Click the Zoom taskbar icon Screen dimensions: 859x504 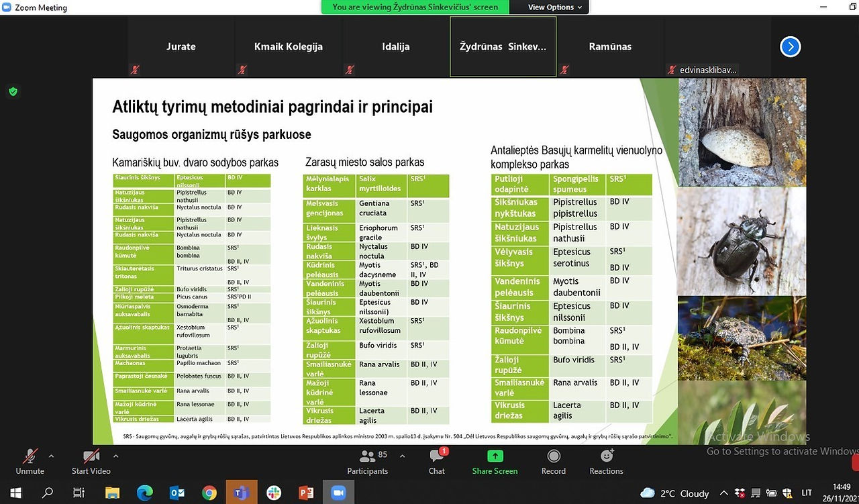[x=338, y=493]
